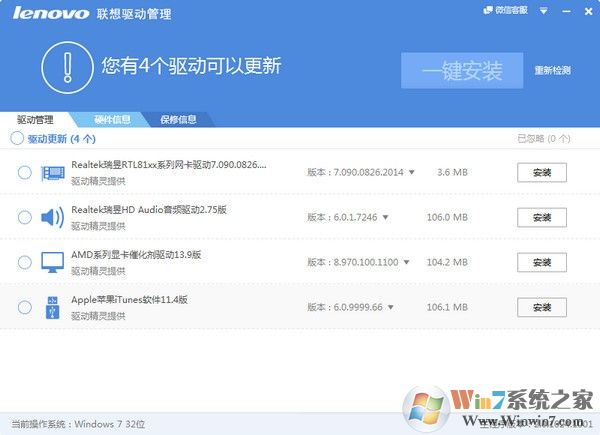Install the Realtek HD Audio driver
Viewport: 600px width, 435px height.
(x=542, y=218)
